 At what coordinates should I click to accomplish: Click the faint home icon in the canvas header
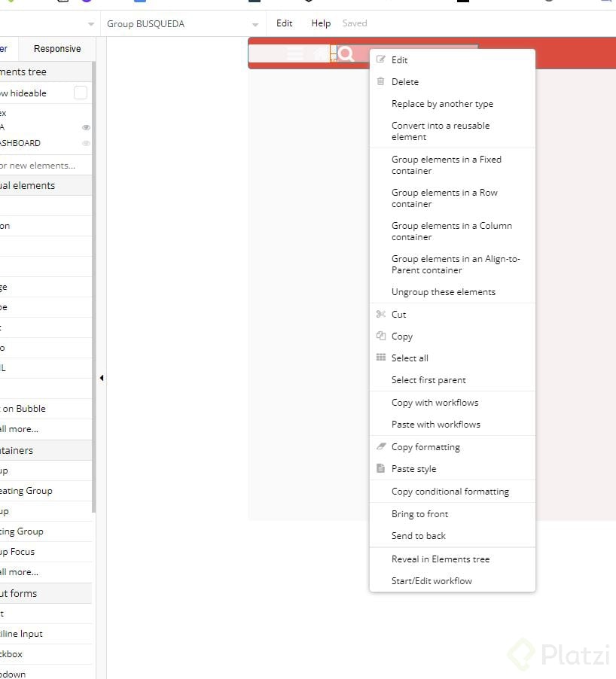pos(321,54)
